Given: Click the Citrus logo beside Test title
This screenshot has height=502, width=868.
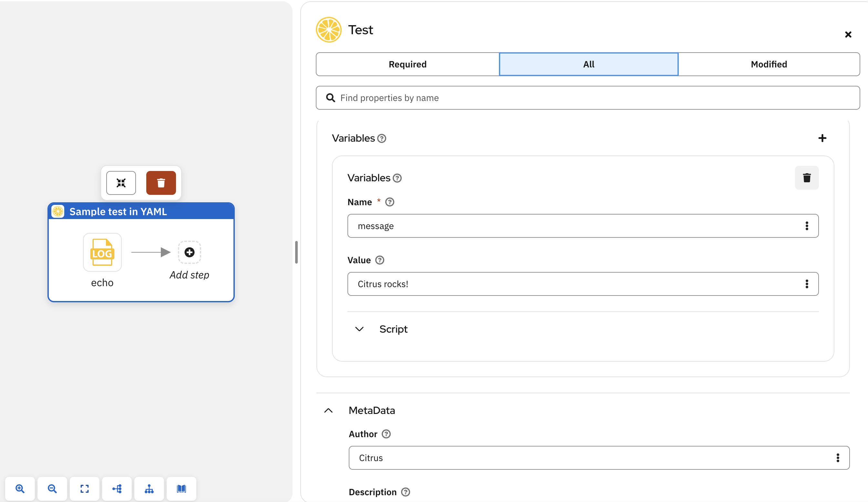Looking at the screenshot, I should [x=329, y=30].
